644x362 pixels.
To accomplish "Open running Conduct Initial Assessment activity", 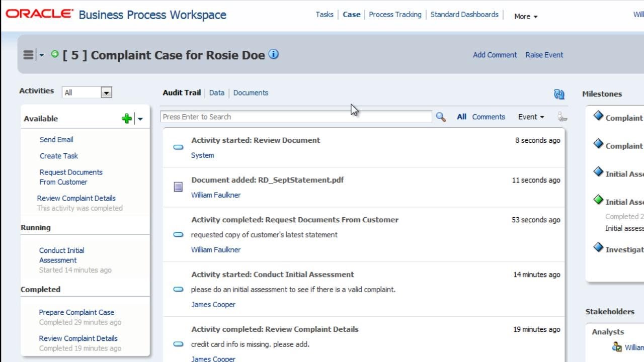I will click(62, 255).
